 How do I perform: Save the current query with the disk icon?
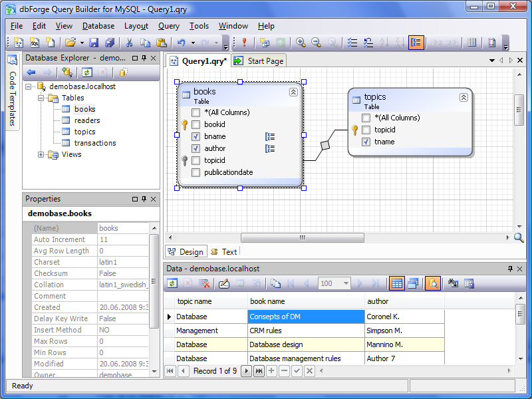point(94,43)
